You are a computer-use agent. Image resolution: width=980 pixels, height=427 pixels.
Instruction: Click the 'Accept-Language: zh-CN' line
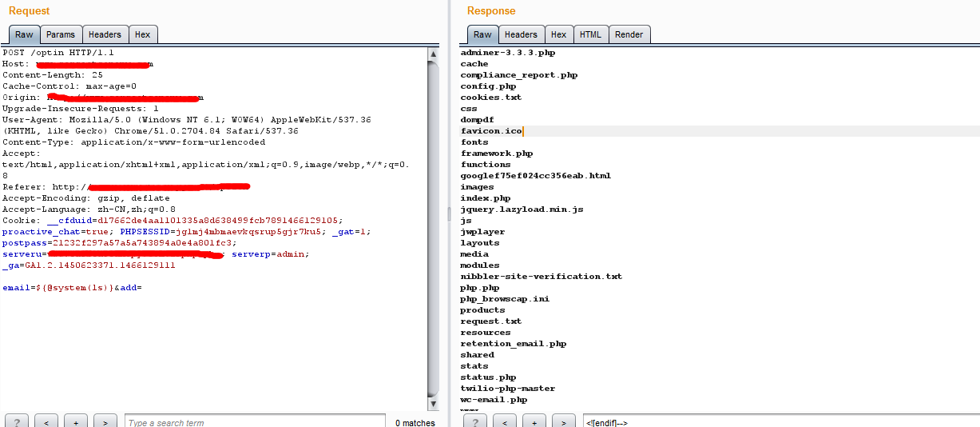(89, 210)
